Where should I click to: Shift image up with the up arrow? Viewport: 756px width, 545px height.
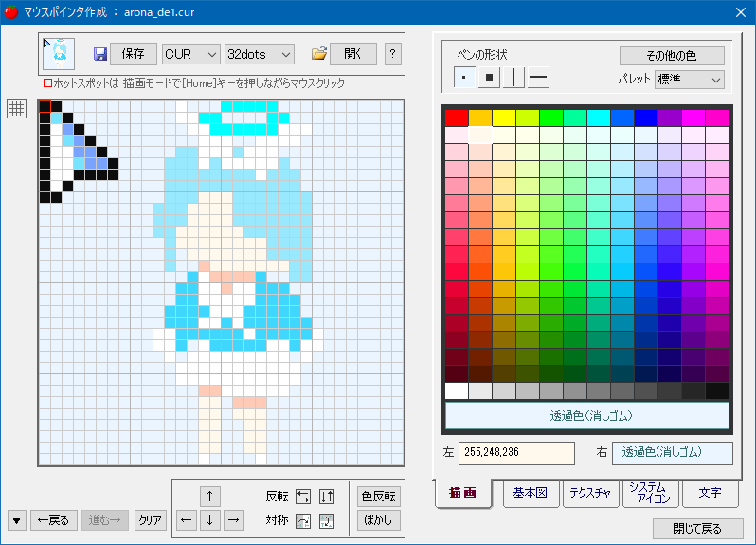pyautogui.click(x=209, y=496)
